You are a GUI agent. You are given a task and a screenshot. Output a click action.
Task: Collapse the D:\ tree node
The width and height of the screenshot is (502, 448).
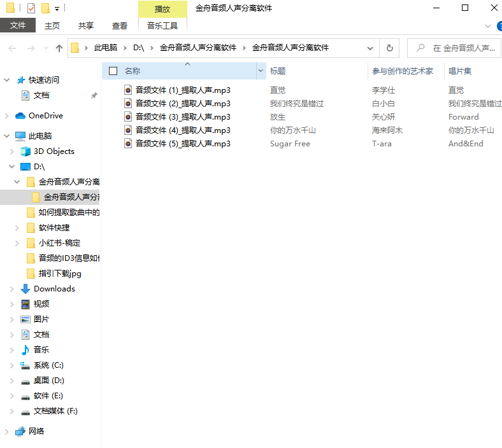(x=12, y=167)
